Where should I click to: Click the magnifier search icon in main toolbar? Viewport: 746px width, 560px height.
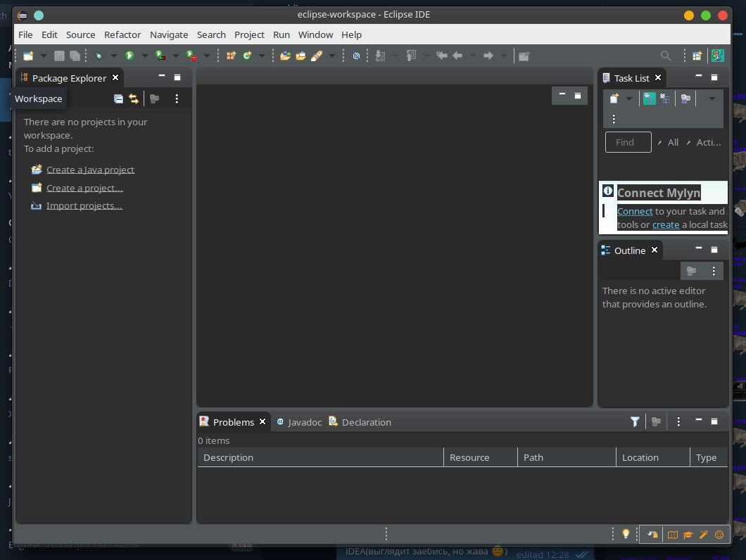pos(666,56)
